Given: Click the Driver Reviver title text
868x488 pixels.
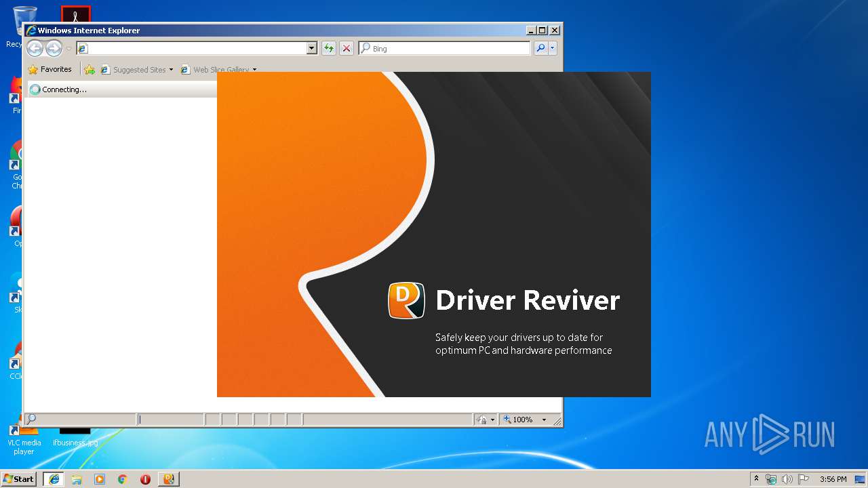Looking at the screenshot, I should click(528, 300).
